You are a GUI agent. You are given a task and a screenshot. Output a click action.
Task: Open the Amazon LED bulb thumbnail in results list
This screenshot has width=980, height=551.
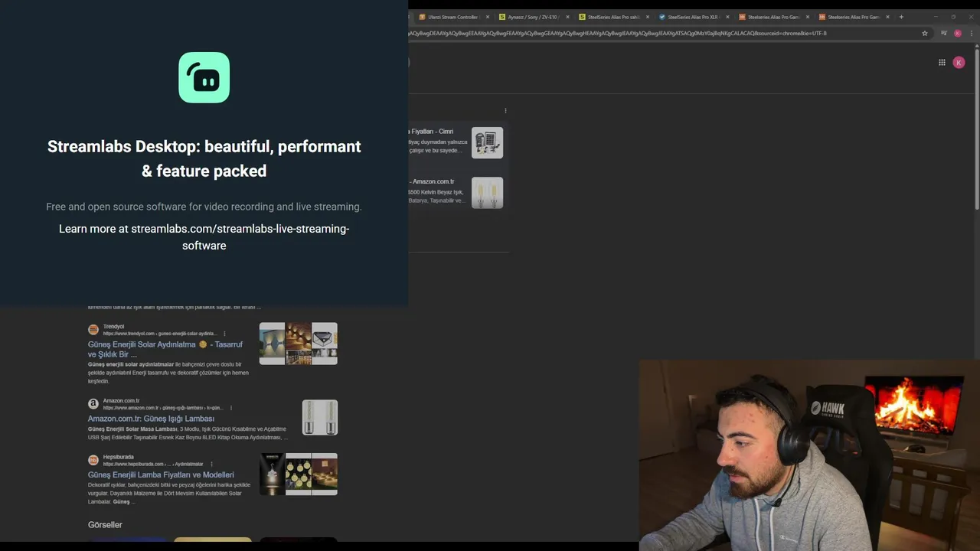[x=319, y=417]
